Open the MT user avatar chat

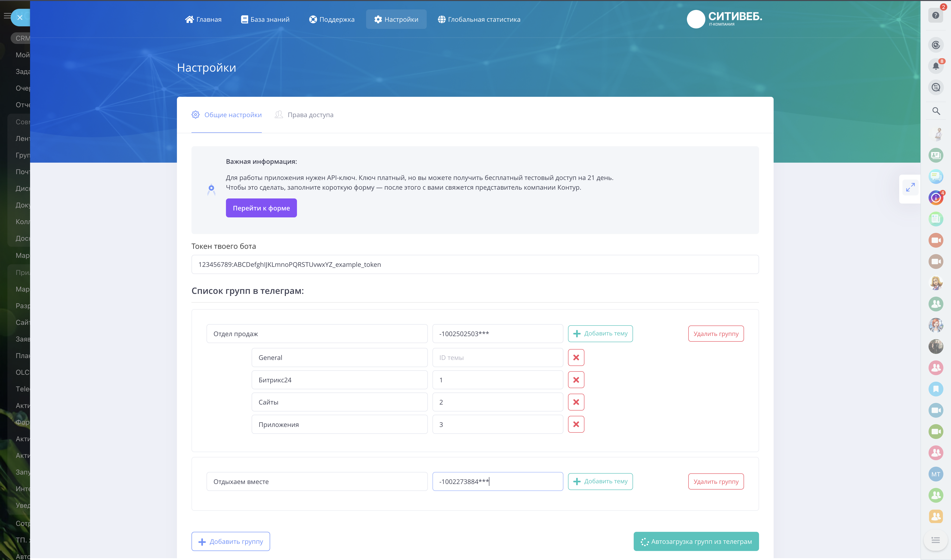pyautogui.click(x=936, y=474)
